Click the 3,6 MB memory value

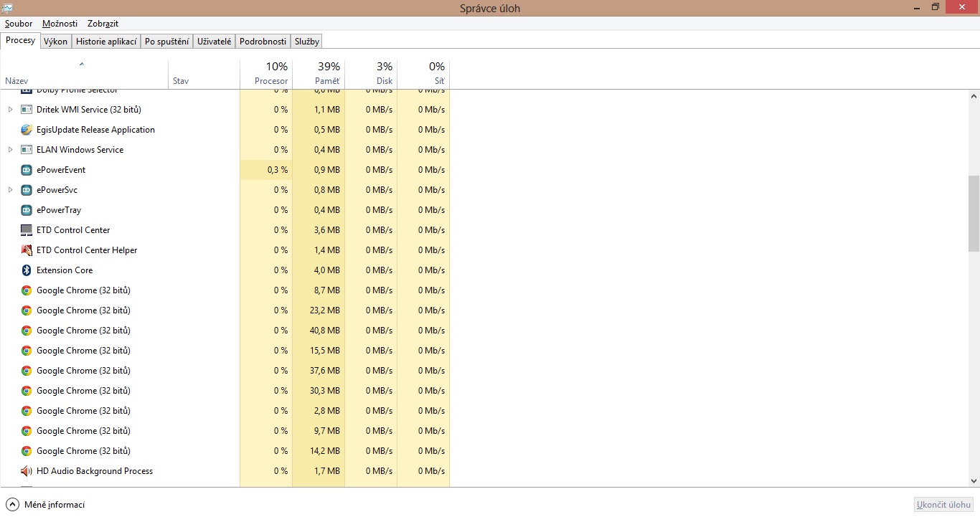[x=327, y=230]
